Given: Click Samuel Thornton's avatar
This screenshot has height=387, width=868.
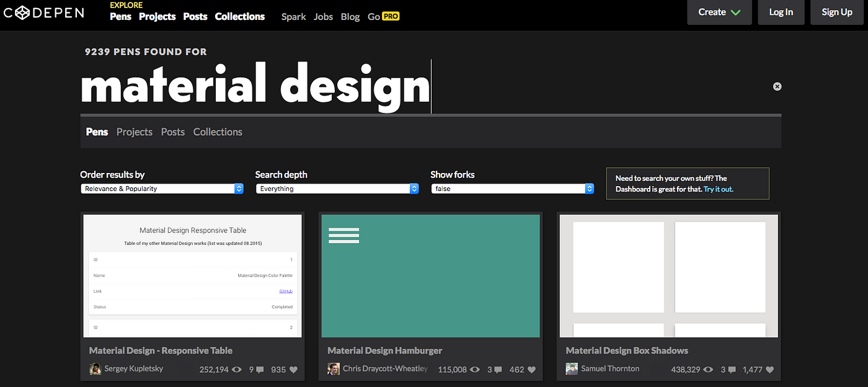Looking at the screenshot, I should click(572, 369).
